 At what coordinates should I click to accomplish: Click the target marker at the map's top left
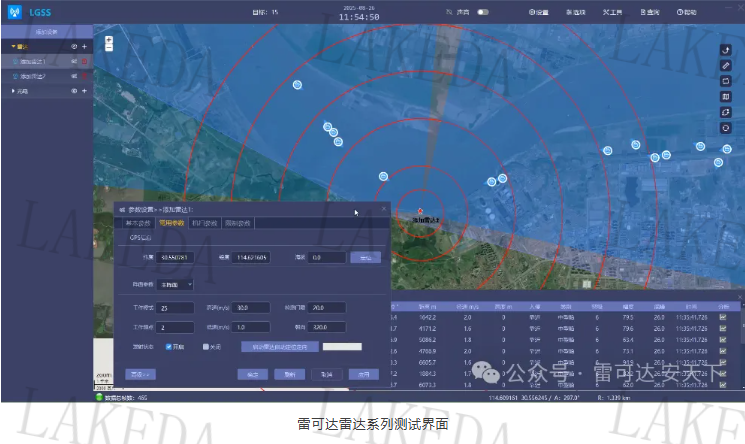click(x=297, y=85)
